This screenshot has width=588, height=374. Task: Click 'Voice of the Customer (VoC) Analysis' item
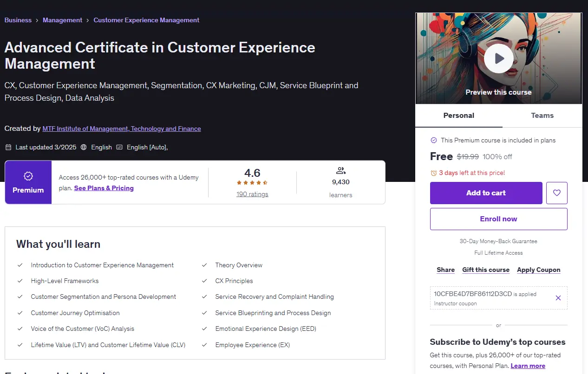pyautogui.click(x=83, y=329)
